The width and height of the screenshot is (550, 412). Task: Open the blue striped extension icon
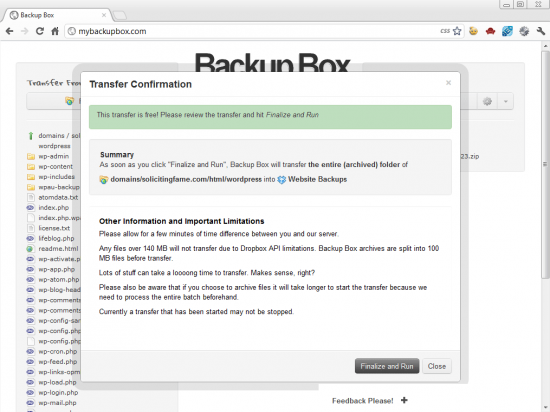coord(507,31)
